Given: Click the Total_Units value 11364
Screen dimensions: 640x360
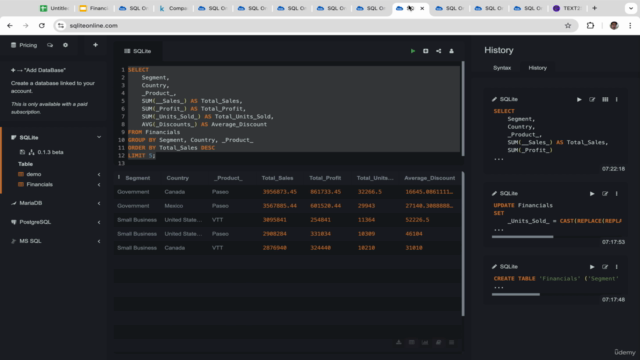Looking at the screenshot, I should tap(366, 220).
